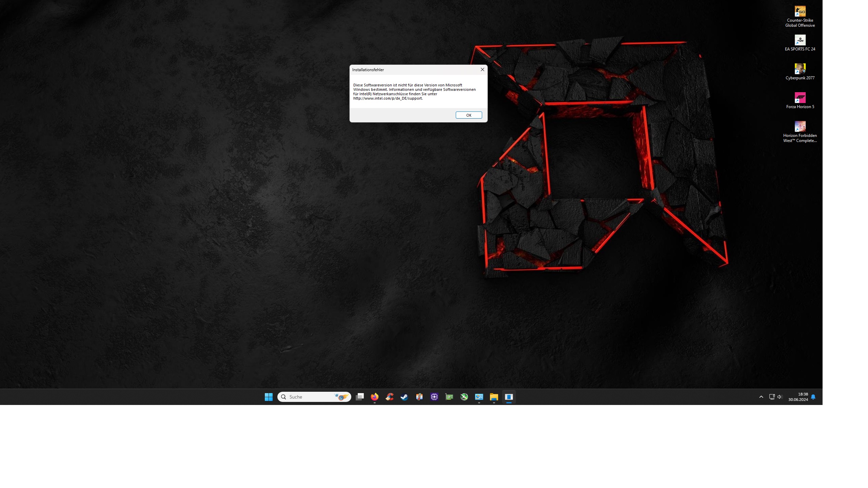Open the notifications bell
Screen dimensions: 868x488
813,397
